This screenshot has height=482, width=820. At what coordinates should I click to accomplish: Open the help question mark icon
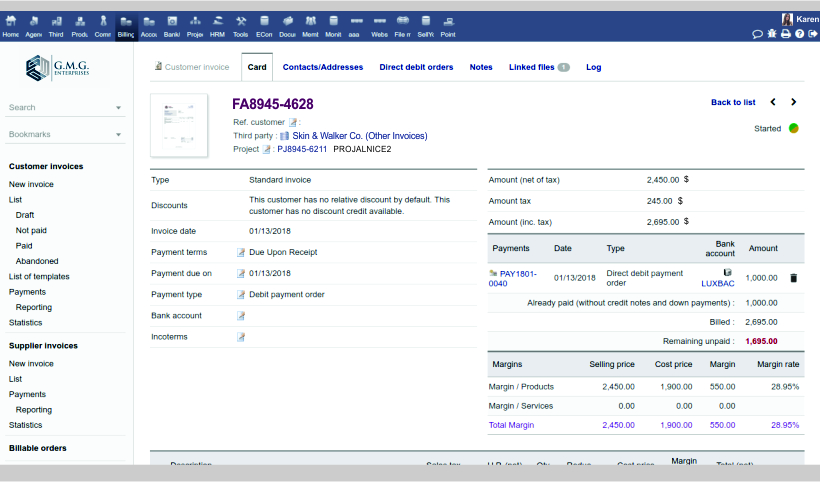point(799,34)
